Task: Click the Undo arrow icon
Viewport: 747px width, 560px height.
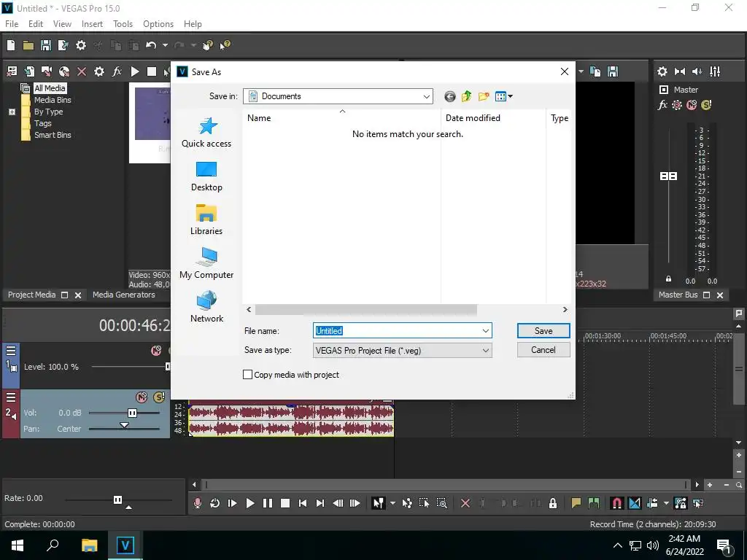Action: (151, 45)
